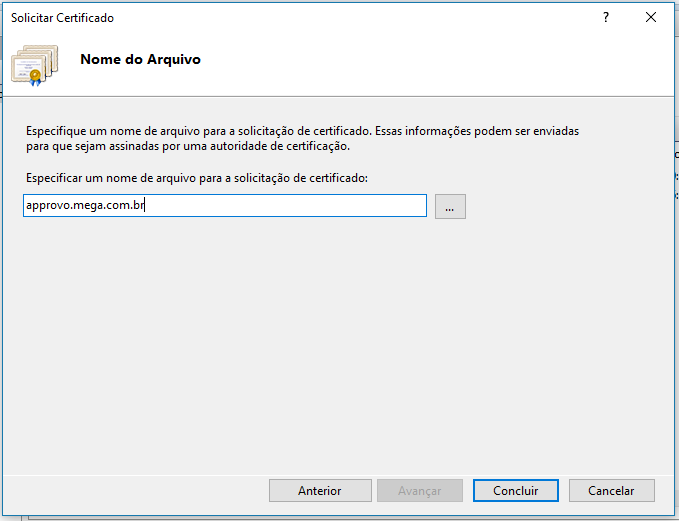Screen dimensions: 679x521
Task: Click the description line mentioning autoridade de certificação
Action: (x=187, y=146)
